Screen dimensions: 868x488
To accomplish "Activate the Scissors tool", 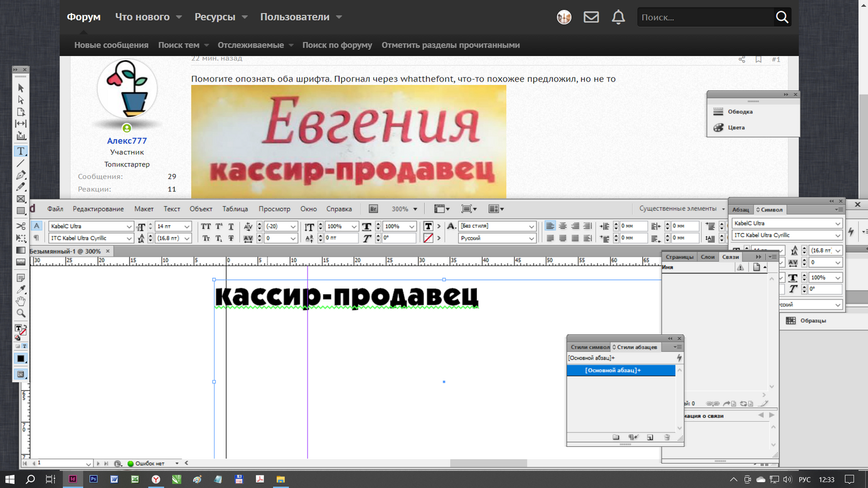I will [21, 226].
